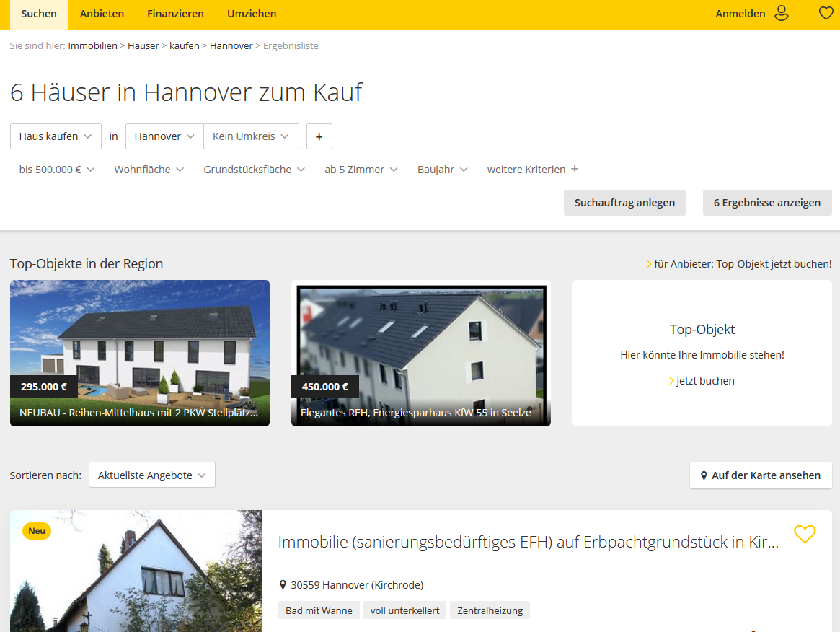The image size is (840, 632).
Task: Open the favorites heart icon in header
Action: [826, 14]
